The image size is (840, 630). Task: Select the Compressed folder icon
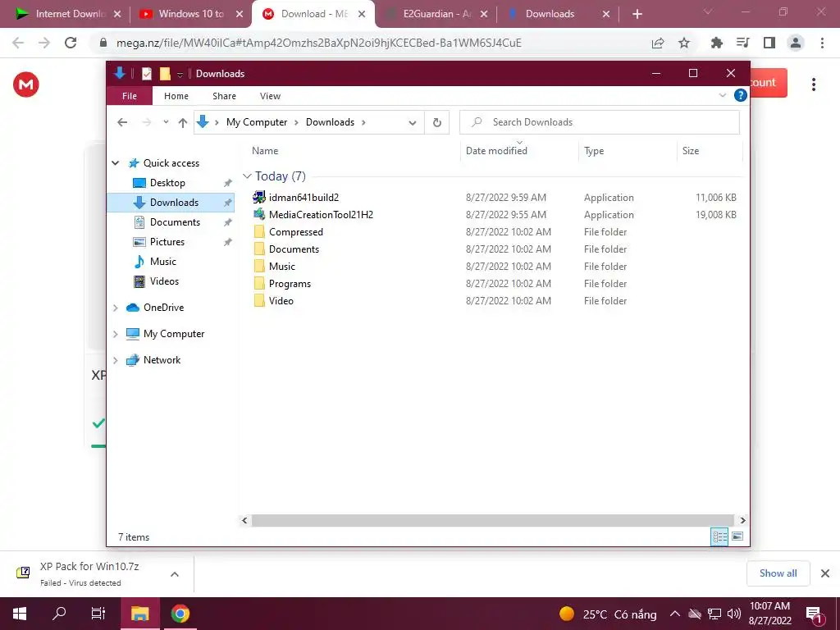259,232
